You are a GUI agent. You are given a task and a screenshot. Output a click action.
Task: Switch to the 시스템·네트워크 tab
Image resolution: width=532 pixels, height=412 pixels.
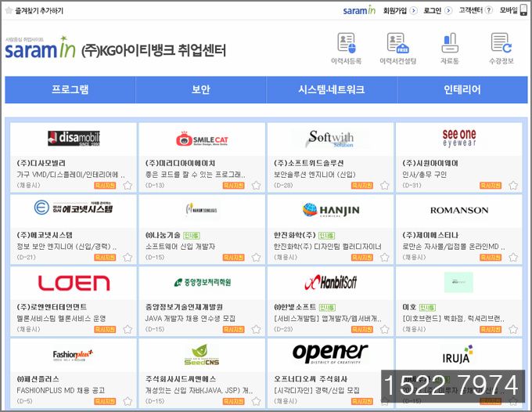332,89
